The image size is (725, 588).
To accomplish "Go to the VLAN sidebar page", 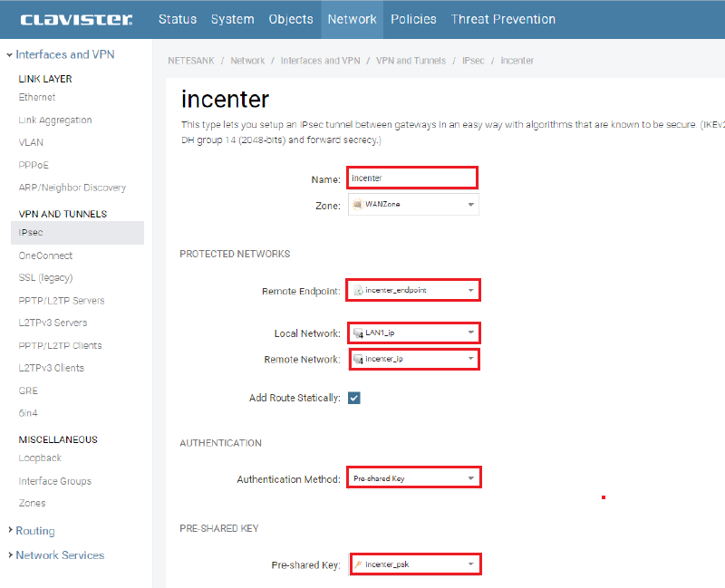I will (x=31, y=142).
